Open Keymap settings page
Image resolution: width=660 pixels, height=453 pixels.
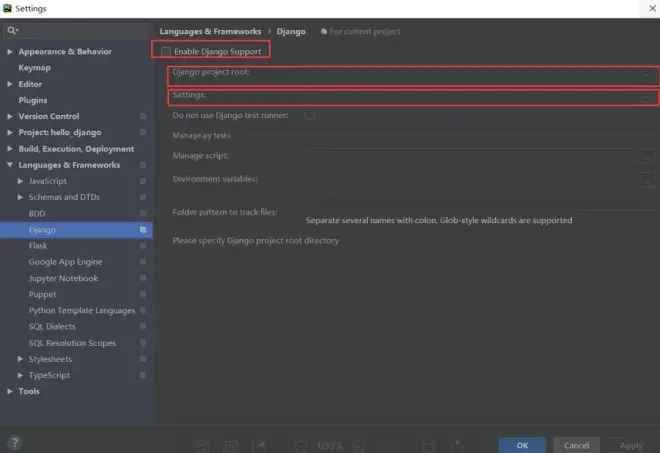point(35,68)
